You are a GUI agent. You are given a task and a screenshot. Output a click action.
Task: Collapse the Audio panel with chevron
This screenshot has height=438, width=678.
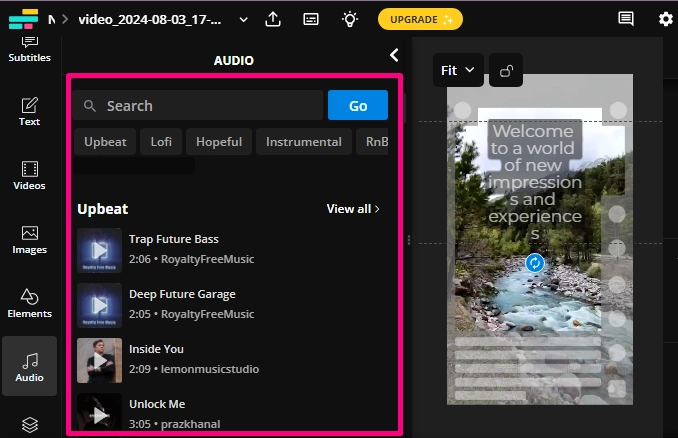[x=394, y=55]
